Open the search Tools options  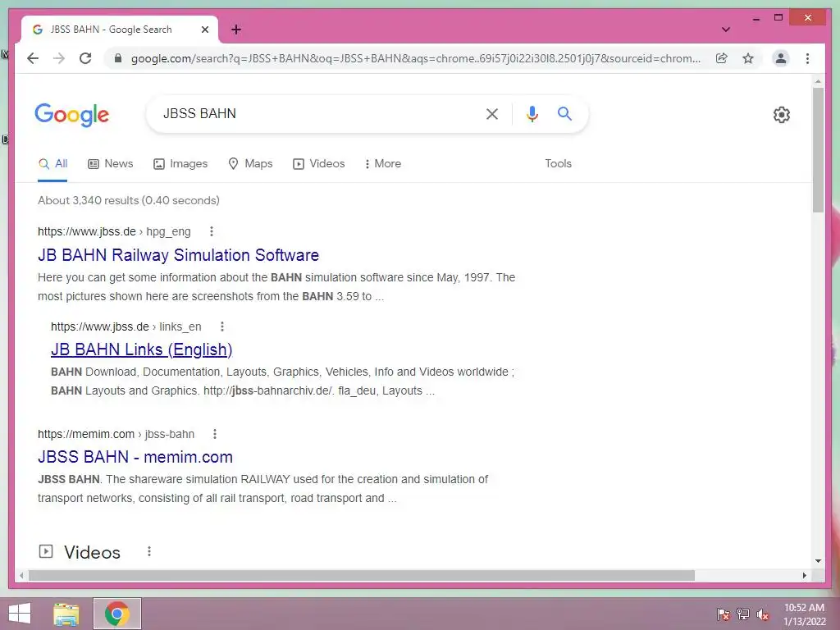(x=558, y=164)
